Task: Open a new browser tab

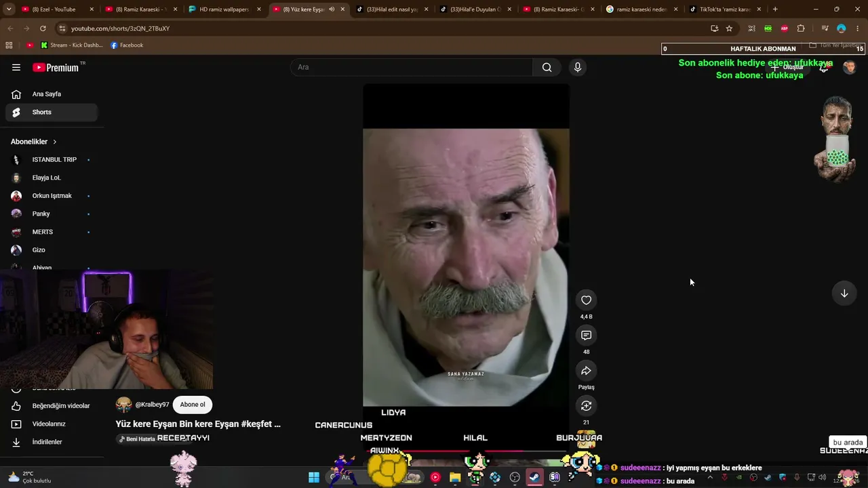Action: [775, 9]
